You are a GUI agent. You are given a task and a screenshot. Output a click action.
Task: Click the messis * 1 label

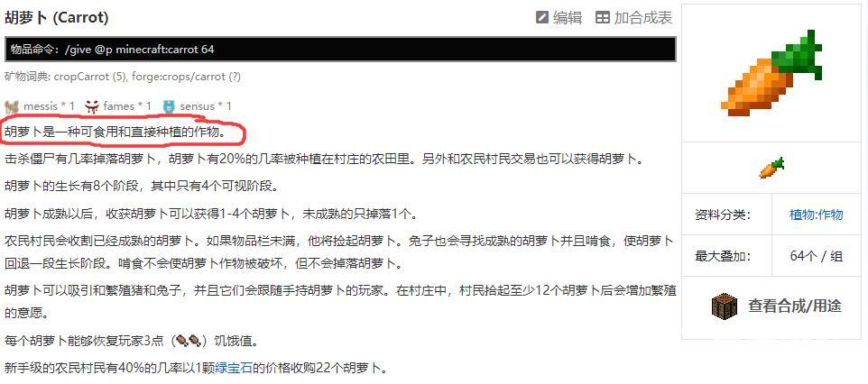49,106
